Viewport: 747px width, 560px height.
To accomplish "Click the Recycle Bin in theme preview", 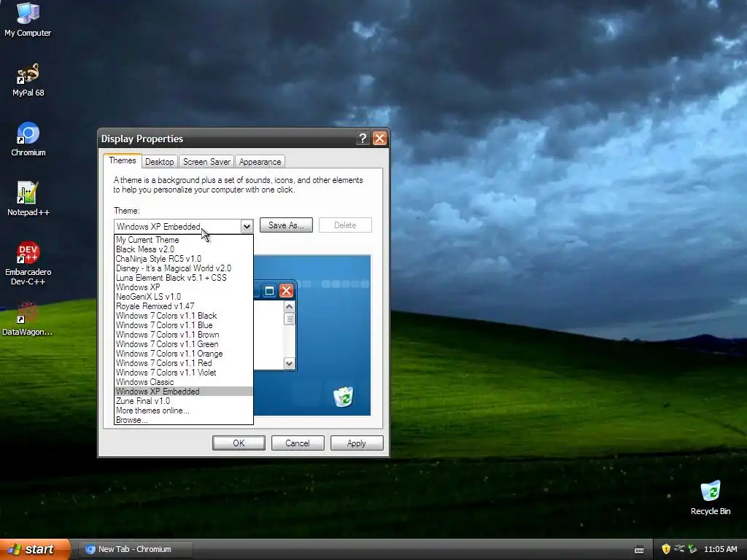I will coord(343,397).
